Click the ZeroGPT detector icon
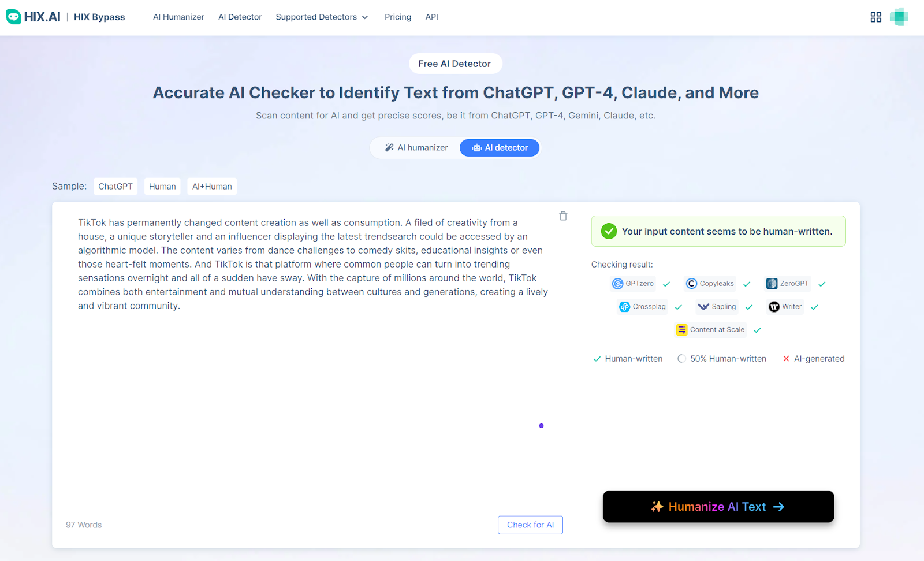Screen dimensions: 924x561 click(x=772, y=284)
